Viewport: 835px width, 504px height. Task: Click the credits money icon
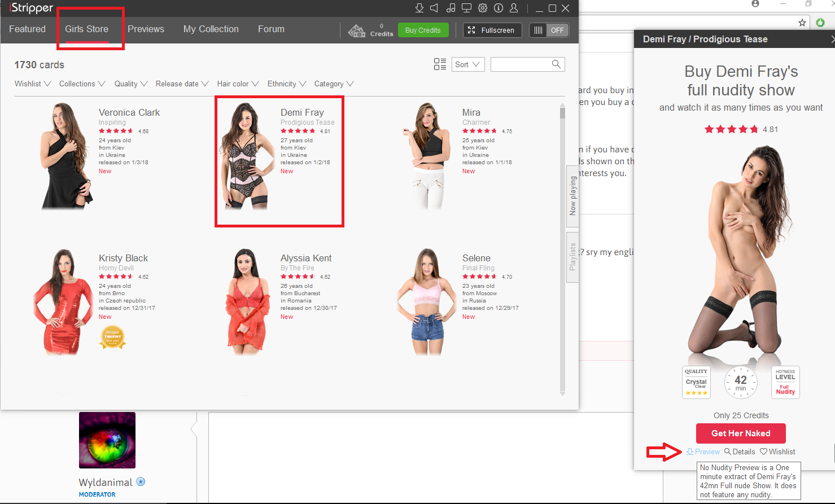(x=357, y=30)
